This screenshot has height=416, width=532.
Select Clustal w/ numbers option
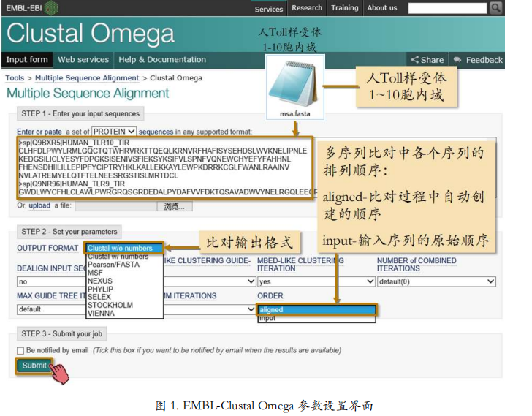pos(118,257)
